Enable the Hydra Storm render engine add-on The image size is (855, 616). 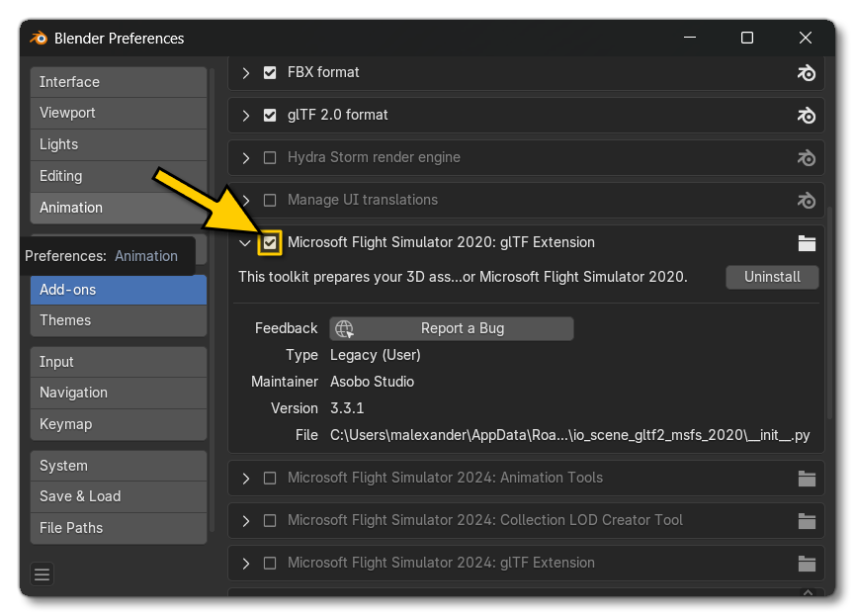270,157
